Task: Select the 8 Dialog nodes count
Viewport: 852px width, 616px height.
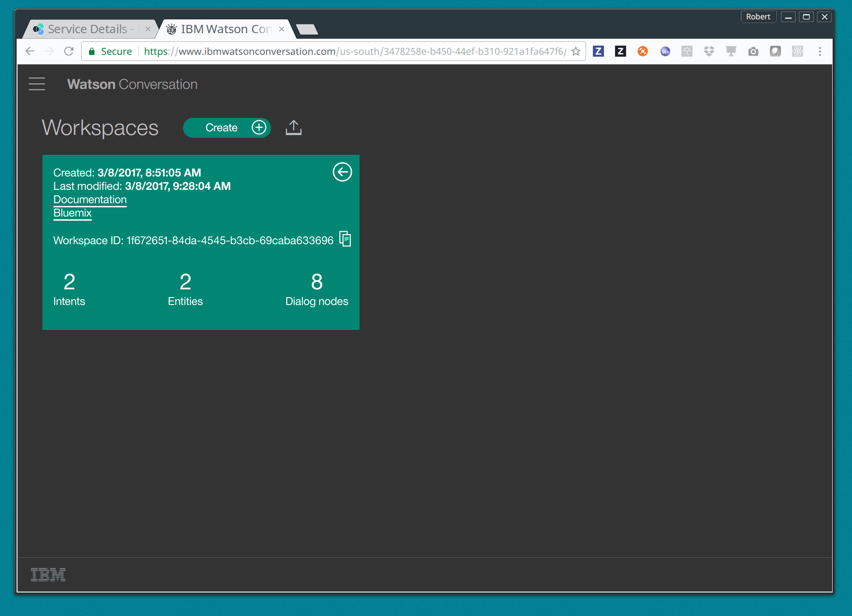Action: [317, 289]
